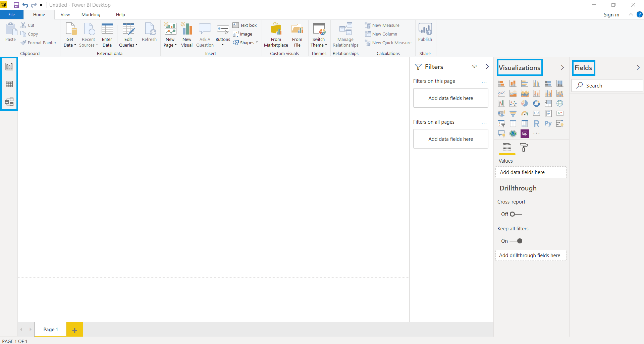Screen dimensions: 644x344
Task: Select the Home ribbon tab
Action: [x=39, y=15]
